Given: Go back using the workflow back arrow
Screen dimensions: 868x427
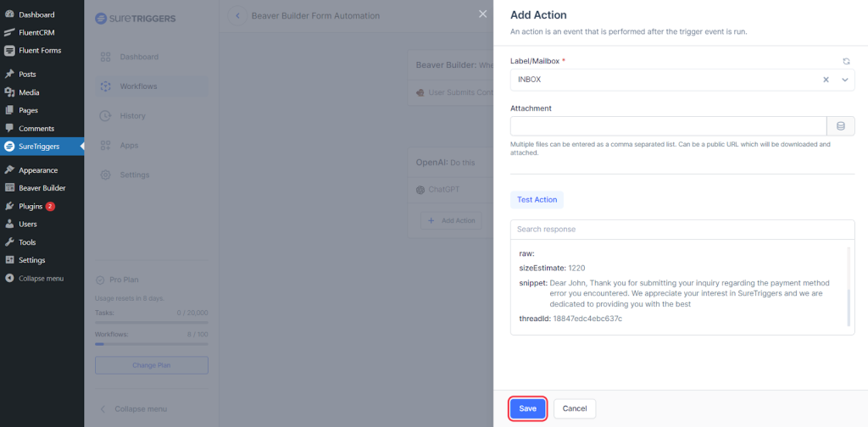Looking at the screenshot, I should coord(237,16).
